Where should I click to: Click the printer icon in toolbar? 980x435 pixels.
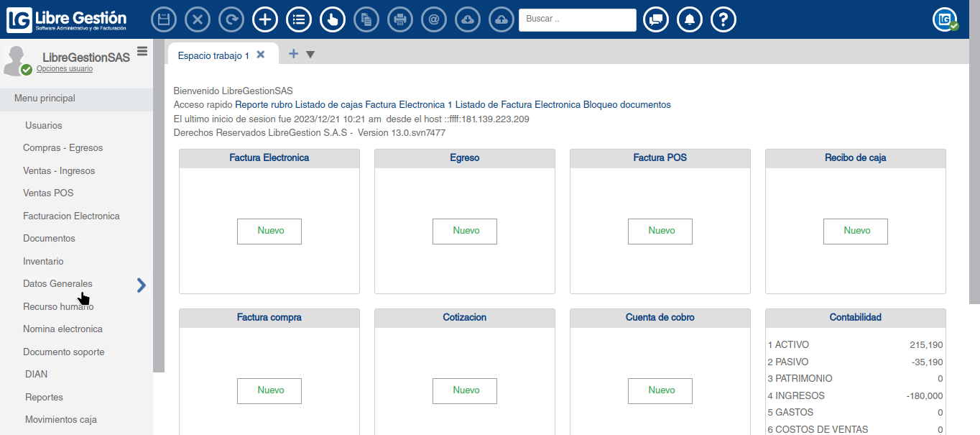pyautogui.click(x=400, y=19)
